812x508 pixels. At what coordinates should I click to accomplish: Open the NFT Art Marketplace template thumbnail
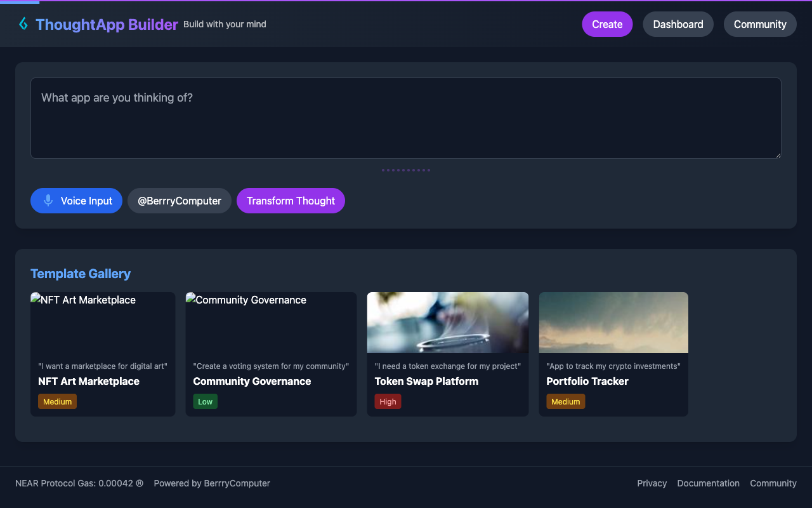(103, 322)
